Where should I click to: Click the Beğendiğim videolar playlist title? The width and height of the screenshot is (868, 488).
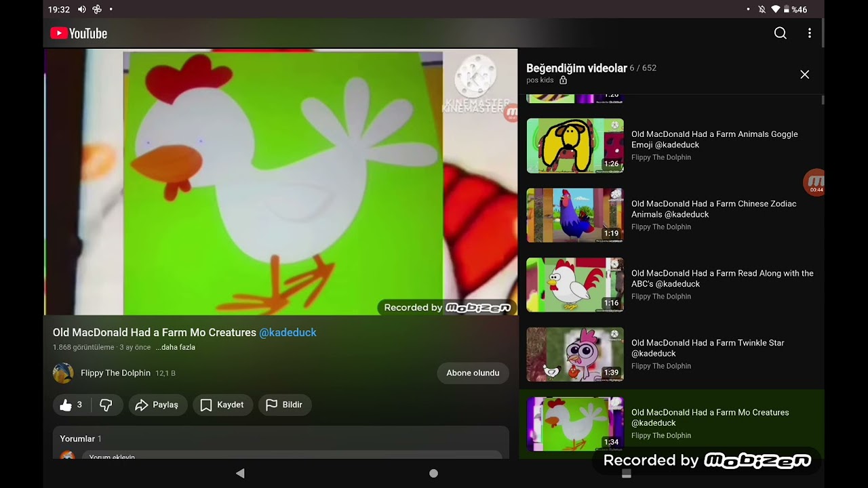pos(576,68)
